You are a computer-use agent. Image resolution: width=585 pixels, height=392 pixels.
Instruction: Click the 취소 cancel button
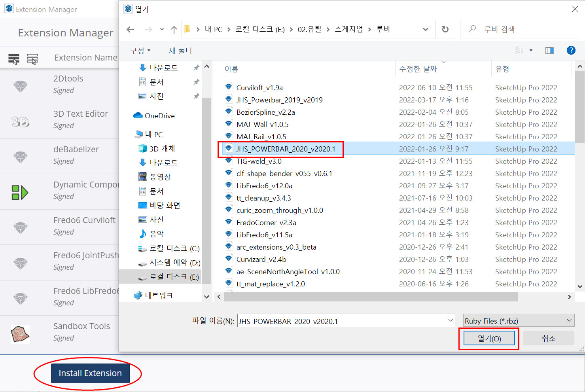548,338
